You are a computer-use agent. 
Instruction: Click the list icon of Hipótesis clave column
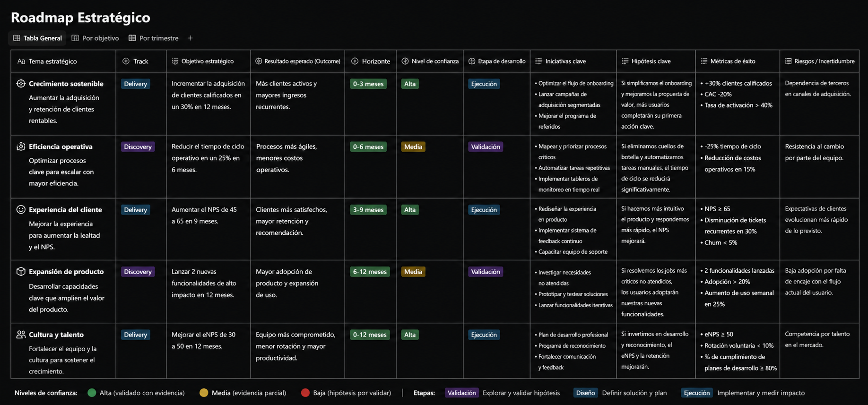(625, 61)
